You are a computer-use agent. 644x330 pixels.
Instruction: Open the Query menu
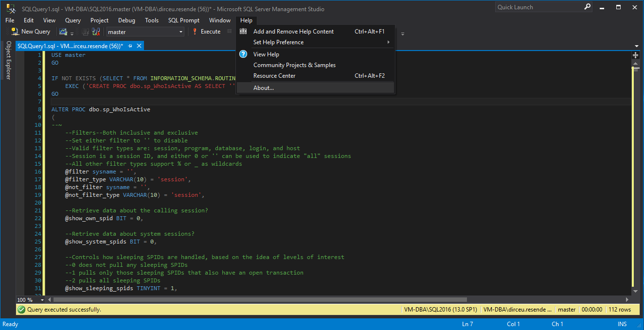(x=73, y=20)
